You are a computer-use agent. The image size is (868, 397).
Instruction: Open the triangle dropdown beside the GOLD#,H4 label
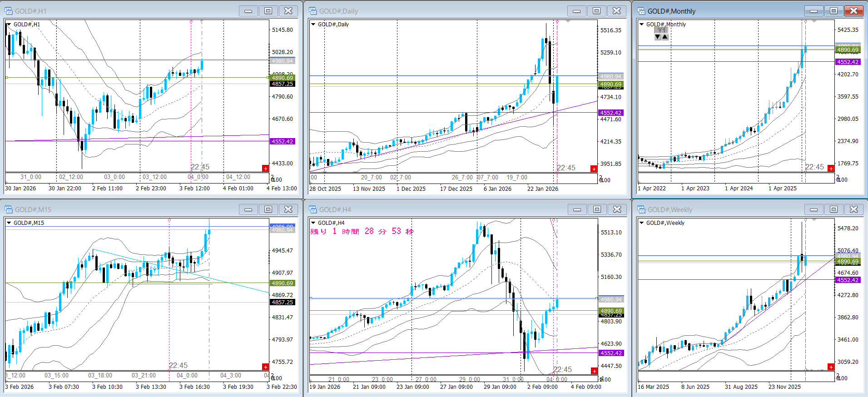pos(313,223)
